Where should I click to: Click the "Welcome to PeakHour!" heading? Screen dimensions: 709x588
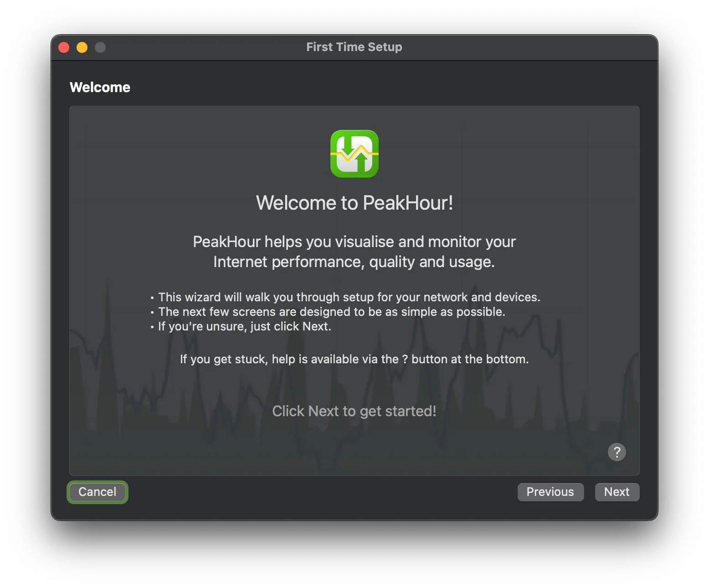point(354,203)
